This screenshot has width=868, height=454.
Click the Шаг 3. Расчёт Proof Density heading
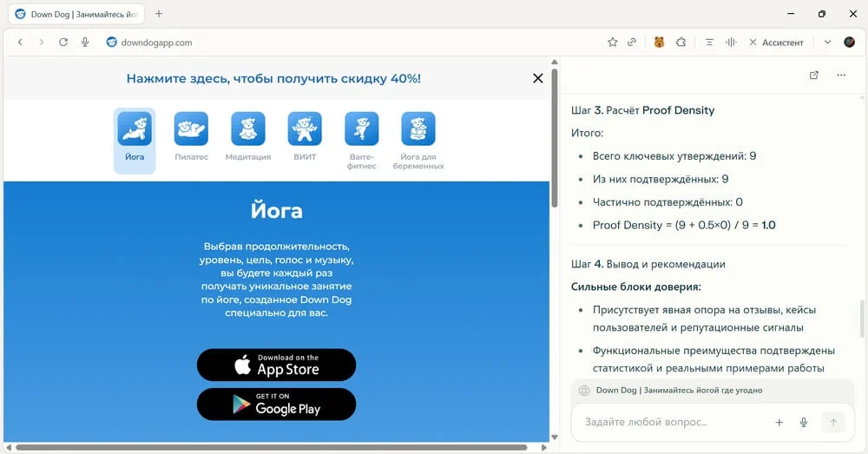click(642, 110)
